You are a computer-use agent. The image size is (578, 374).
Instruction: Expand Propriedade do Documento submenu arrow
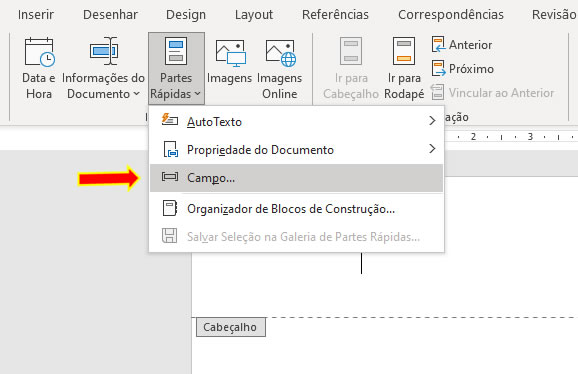click(x=432, y=148)
